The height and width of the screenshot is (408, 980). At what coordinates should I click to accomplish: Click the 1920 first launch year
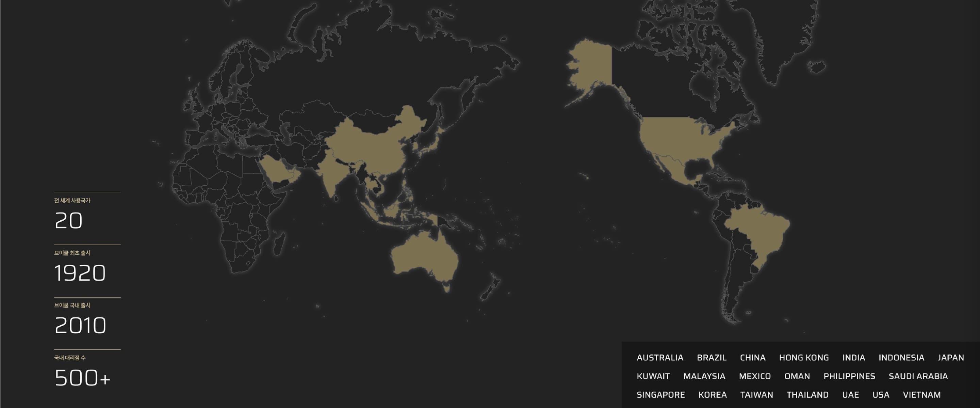[80, 273]
